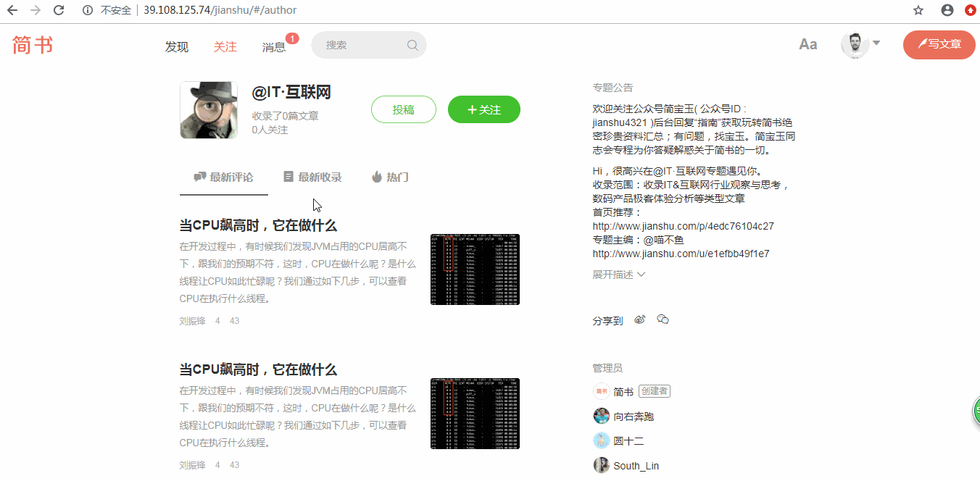Open the Aa font settings icon
980x481 pixels.
pos(808,45)
